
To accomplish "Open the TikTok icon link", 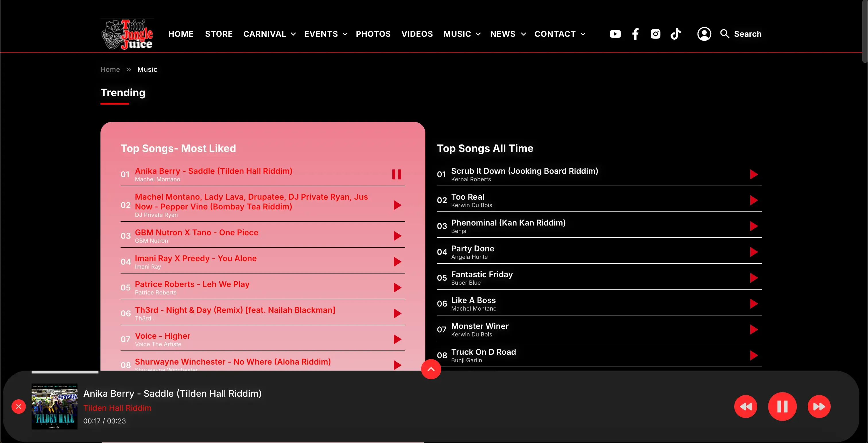I will coord(675,34).
